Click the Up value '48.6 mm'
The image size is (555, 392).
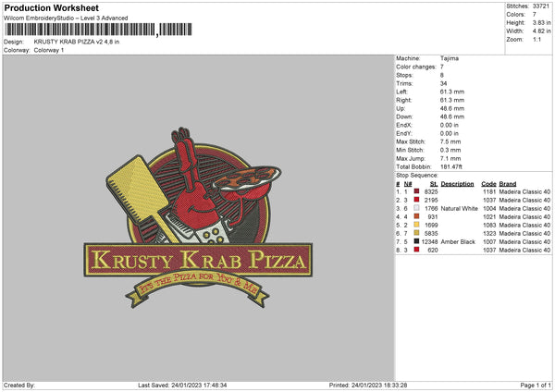pos(452,108)
